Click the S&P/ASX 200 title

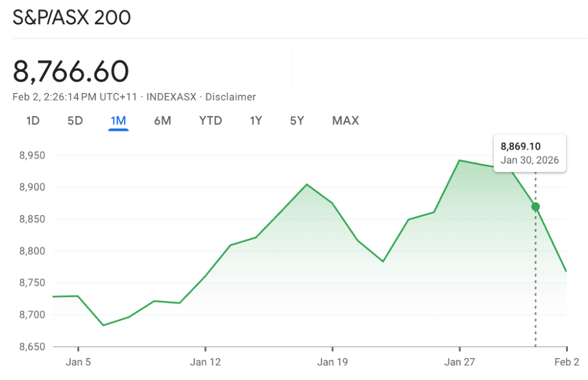[x=72, y=18]
